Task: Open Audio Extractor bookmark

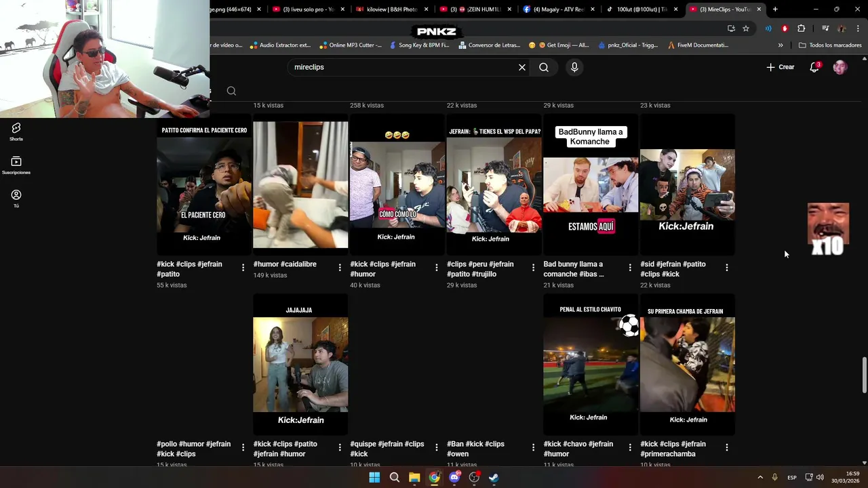Action: [279, 45]
